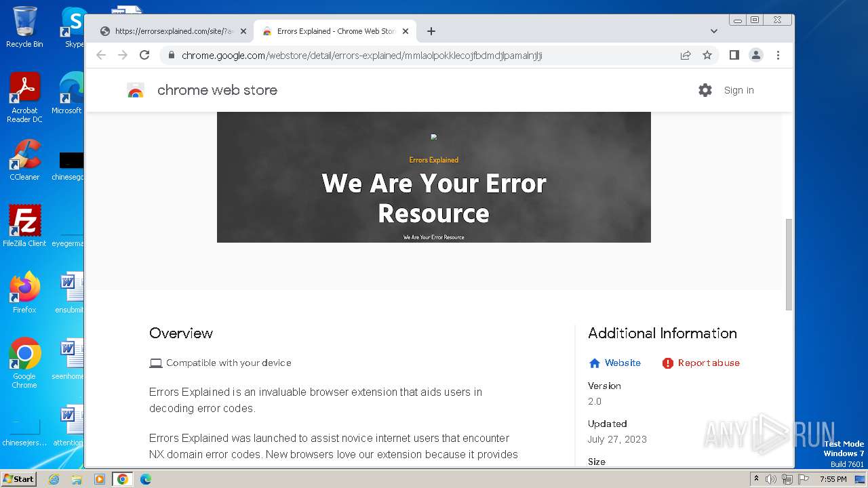Click the 'Compatible with your device' text
This screenshot has height=488, width=868.
229,363
